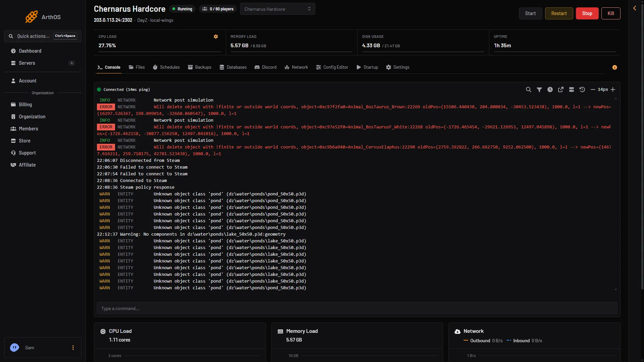Screen dimensions: 644x362
Task: Open Servers in sidebar
Action: (43, 63)
